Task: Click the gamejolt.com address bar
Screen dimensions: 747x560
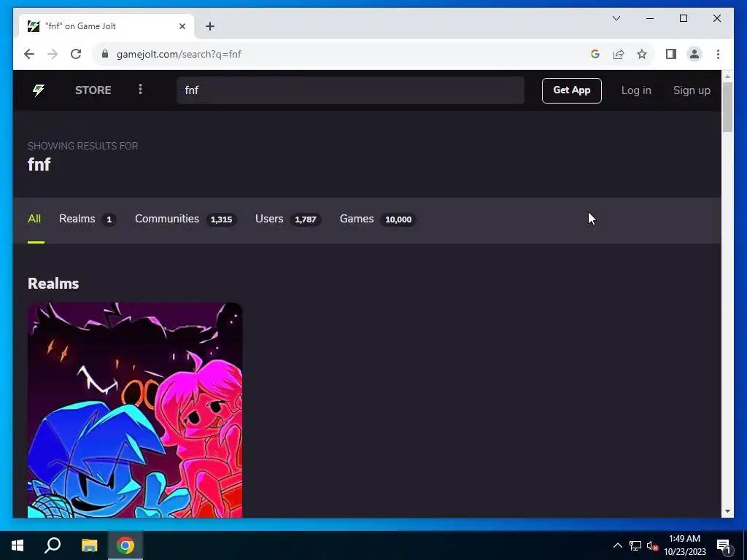Action: [343, 54]
